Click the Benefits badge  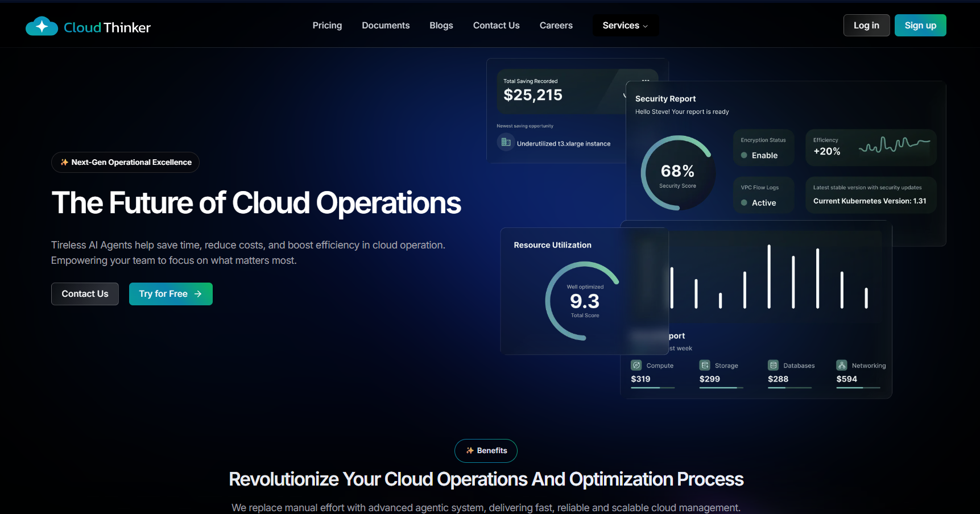(486, 451)
